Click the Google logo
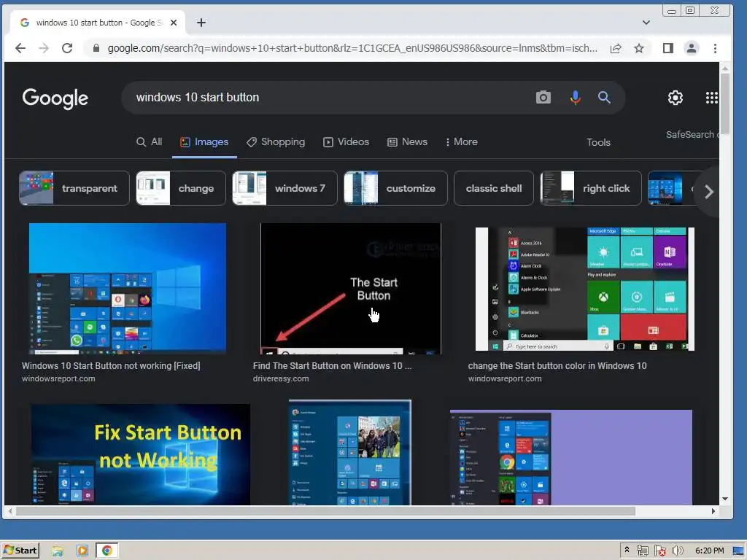Screen dimensions: 747x560 55,98
